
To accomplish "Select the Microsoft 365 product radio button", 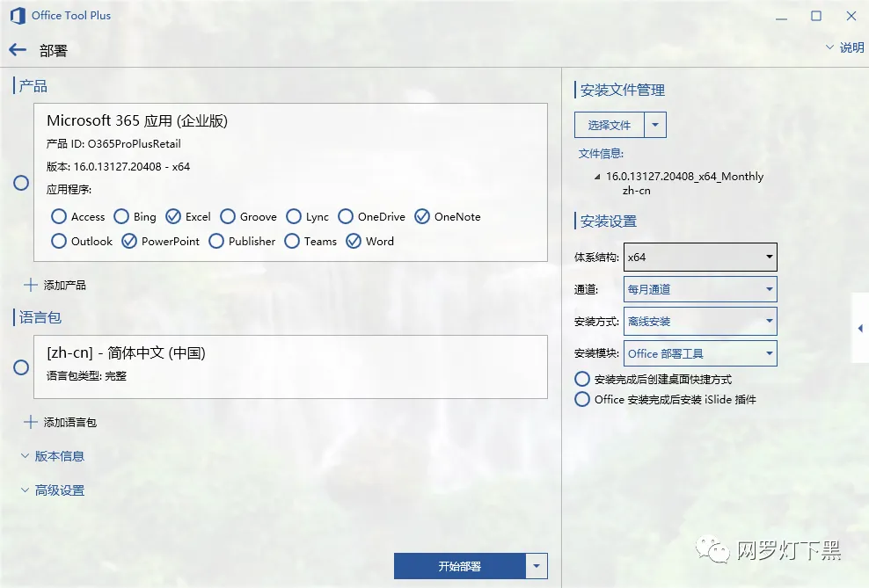I will pyautogui.click(x=21, y=183).
